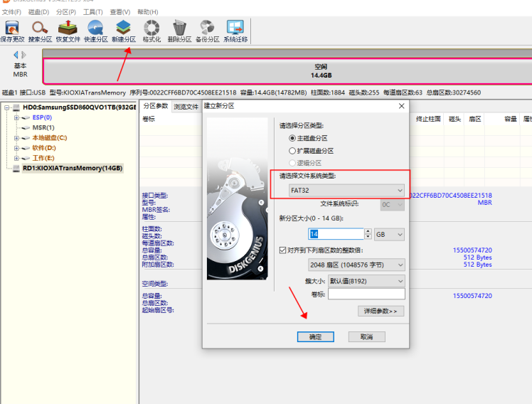
Task: Expand the 本地磁盘(C:) tree node
Action: tap(16, 138)
